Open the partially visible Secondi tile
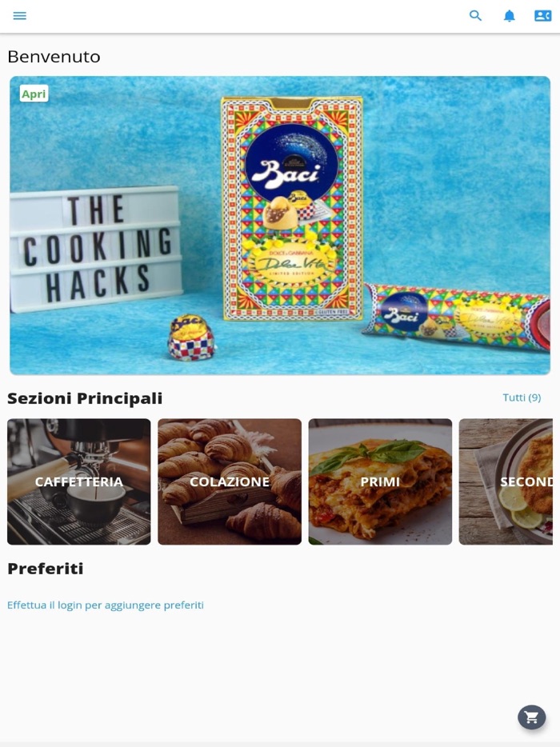This screenshot has width=560, height=747. 506,481
